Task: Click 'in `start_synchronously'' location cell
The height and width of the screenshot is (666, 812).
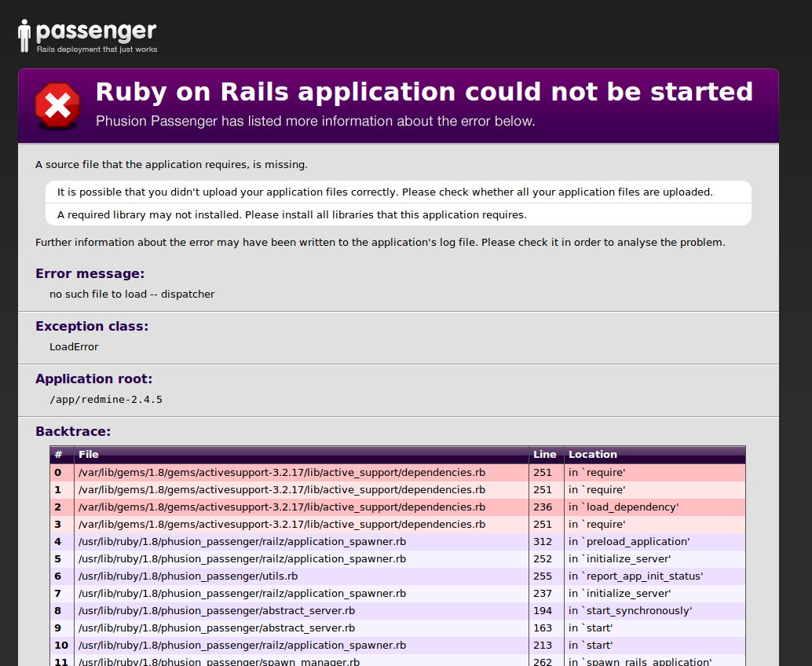Action: click(x=631, y=610)
